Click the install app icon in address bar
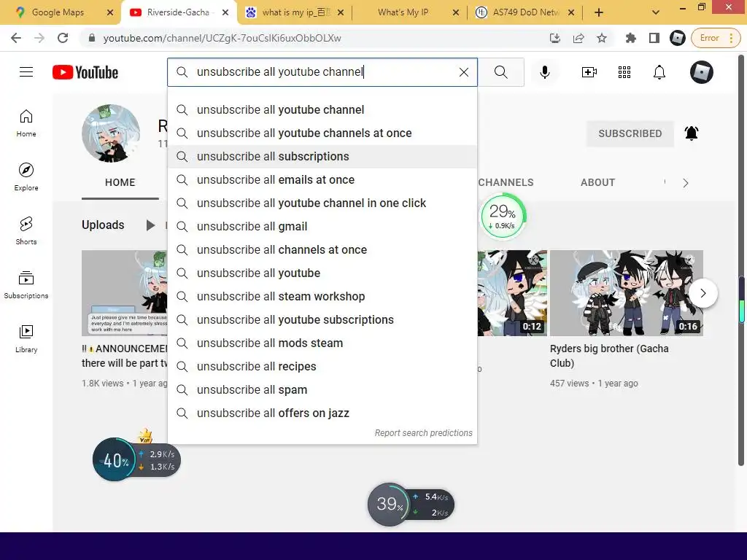Screen dimensions: 747x560 [554, 38]
